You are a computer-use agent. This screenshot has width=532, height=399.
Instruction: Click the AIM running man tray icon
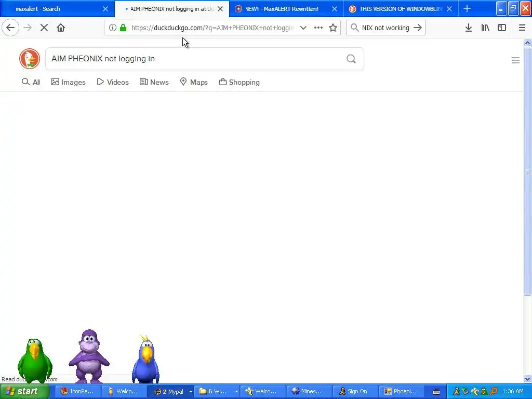(x=456, y=392)
